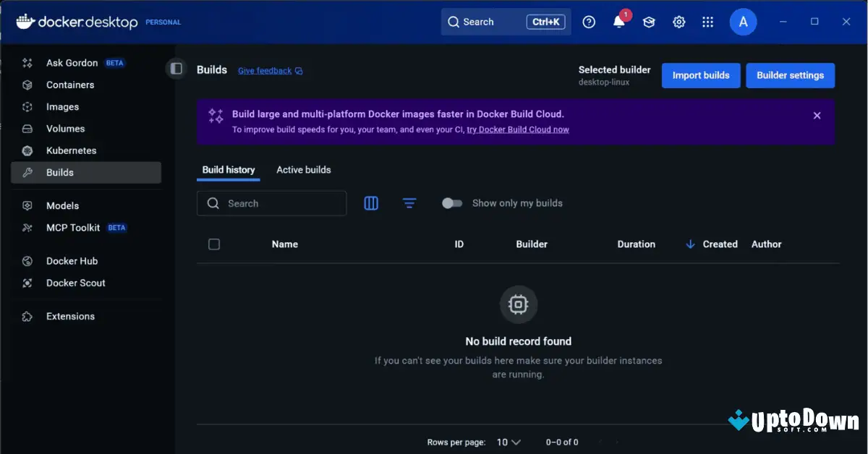This screenshot has width=868, height=454.
Task: Open the build filter icon
Action: point(409,203)
